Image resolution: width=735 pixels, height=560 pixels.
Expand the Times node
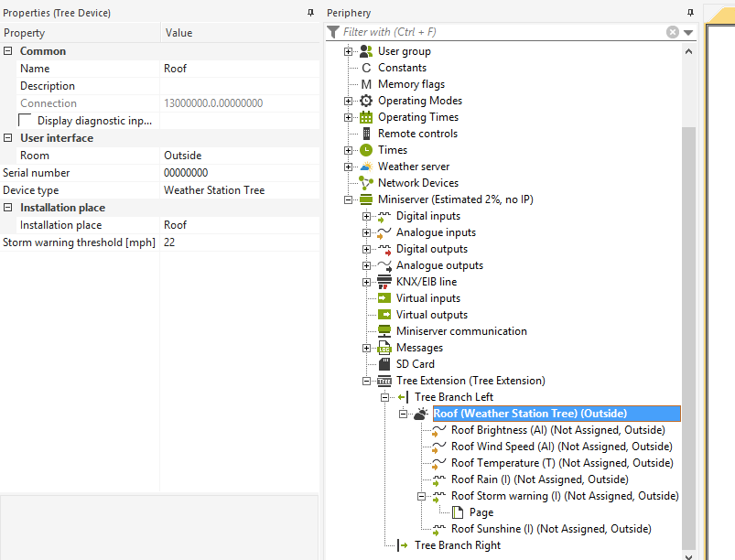(348, 150)
